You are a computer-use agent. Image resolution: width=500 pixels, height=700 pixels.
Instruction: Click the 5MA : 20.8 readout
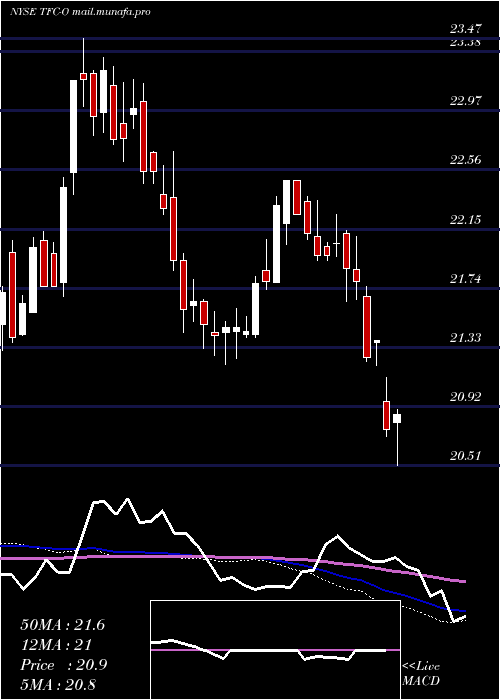pyautogui.click(x=58, y=685)
